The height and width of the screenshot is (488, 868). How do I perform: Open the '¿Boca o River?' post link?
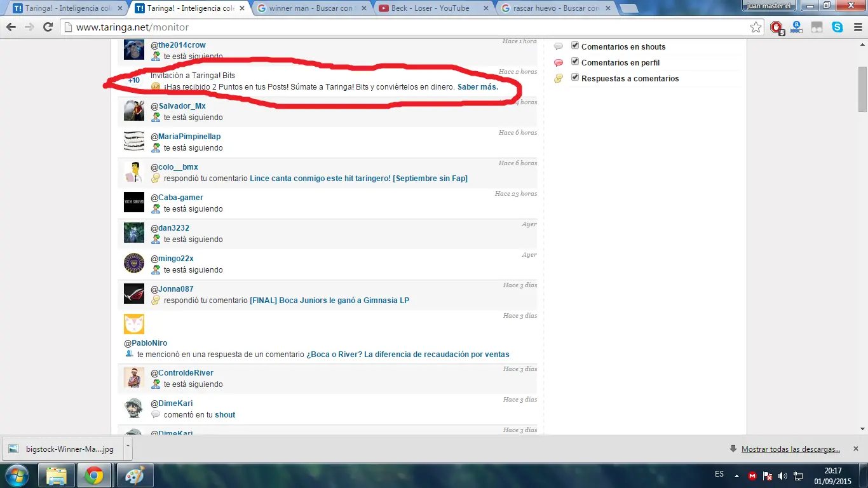click(408, 355)
